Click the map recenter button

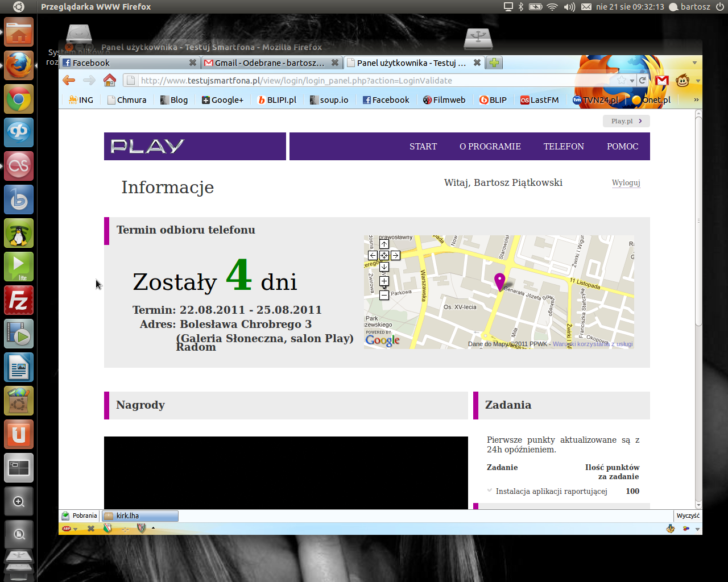[x=384, y=255]
